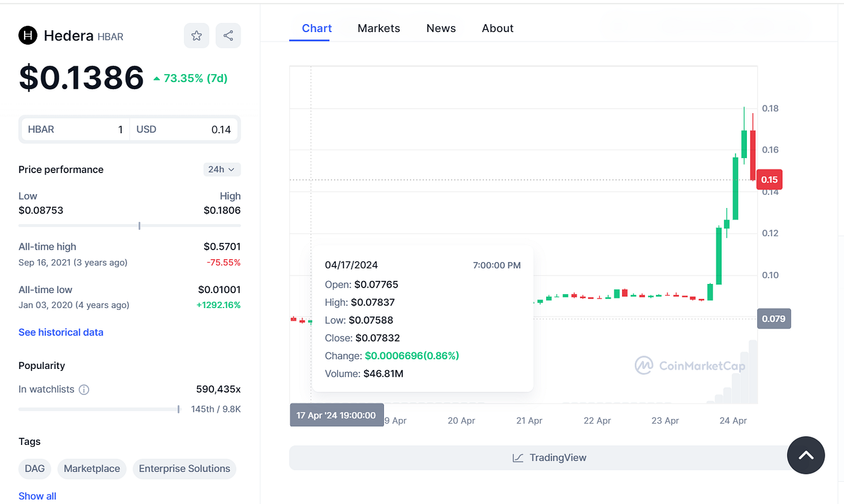Show all tags
The image size is (844, 504).
37,496
